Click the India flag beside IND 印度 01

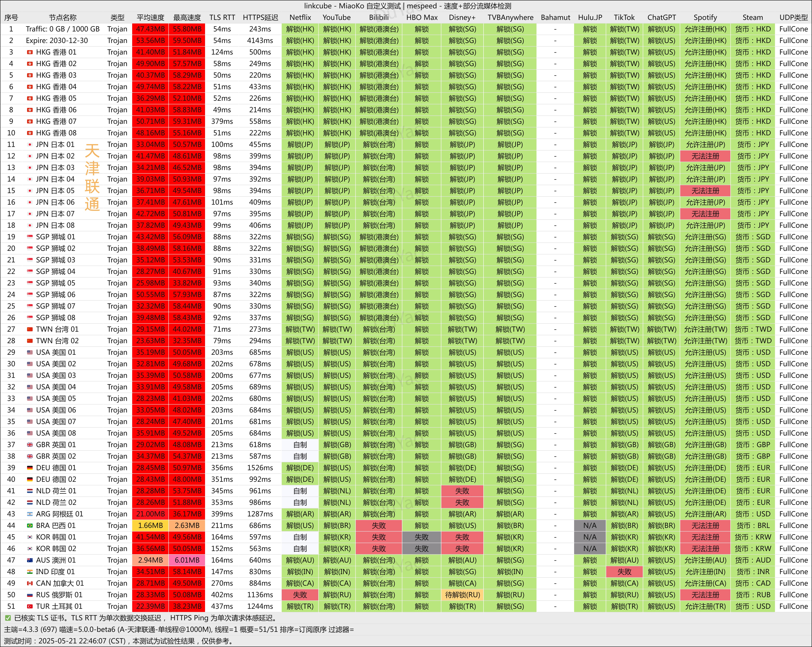coord(30,572)
